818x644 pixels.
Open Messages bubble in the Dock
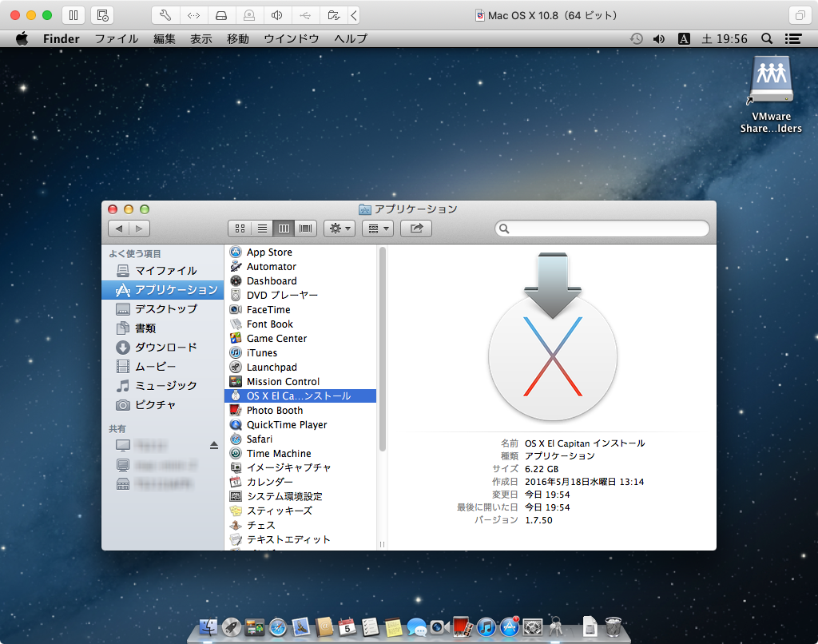click(x=416, y=627)
